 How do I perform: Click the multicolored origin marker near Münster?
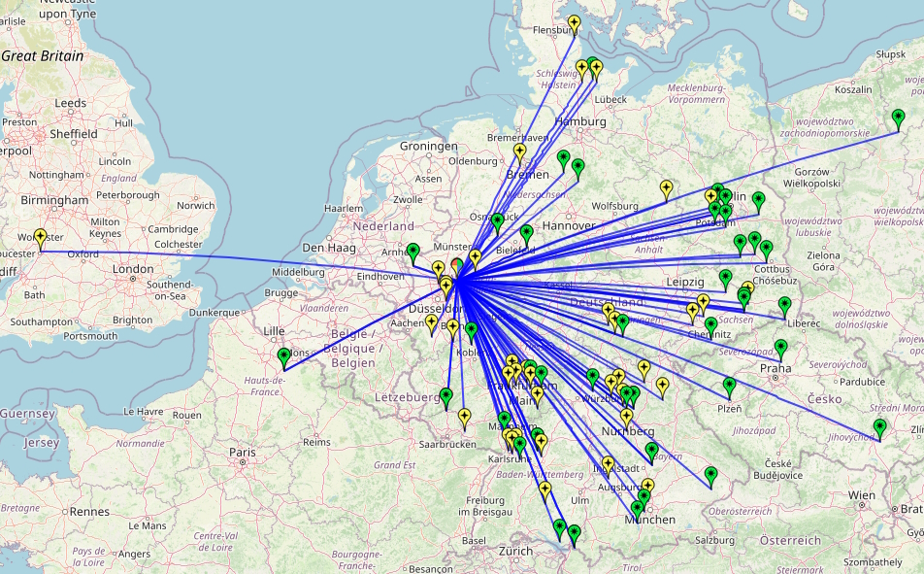point(458,265)
